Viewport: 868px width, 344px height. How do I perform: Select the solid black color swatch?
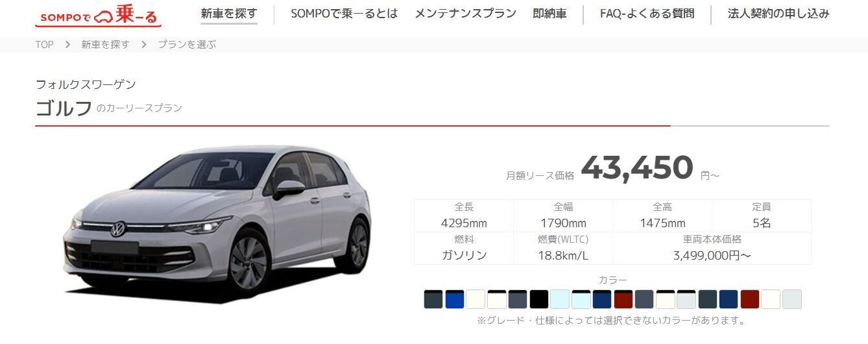[539, 299]
